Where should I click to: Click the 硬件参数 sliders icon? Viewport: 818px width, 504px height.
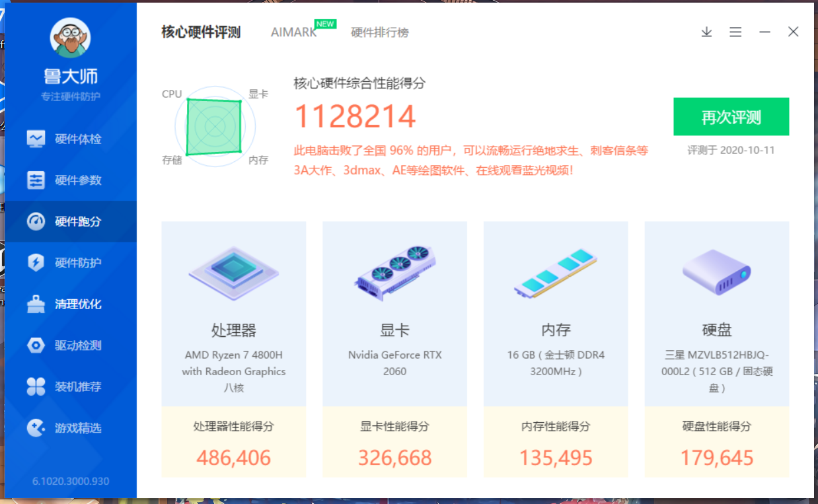click(x=36, y=180)
